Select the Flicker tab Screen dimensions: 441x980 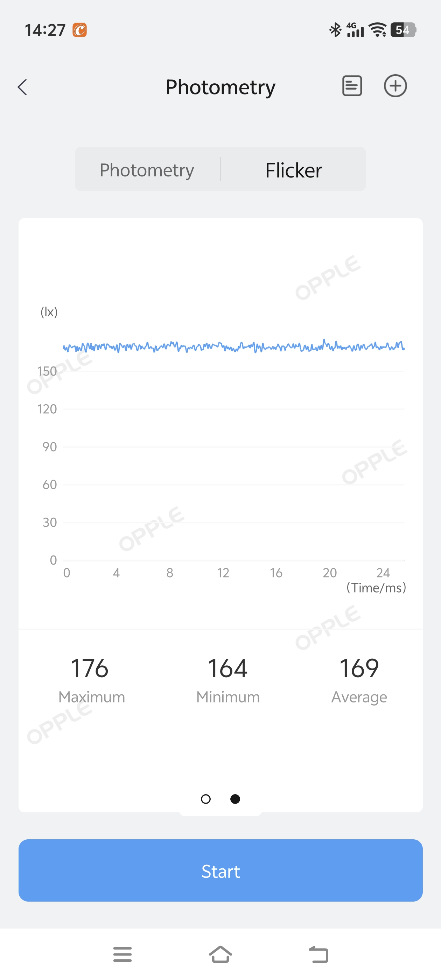coord(293,170)
